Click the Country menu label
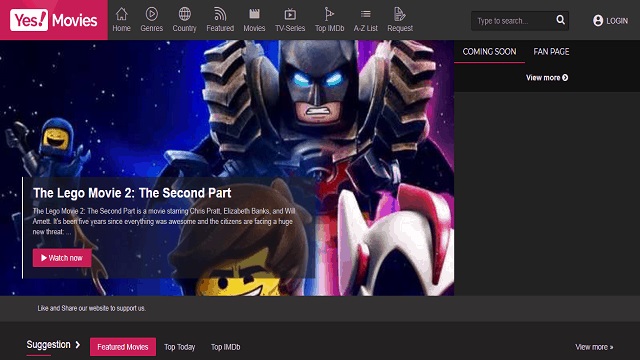Screen dimensions: 640x360 click(184, 28)
